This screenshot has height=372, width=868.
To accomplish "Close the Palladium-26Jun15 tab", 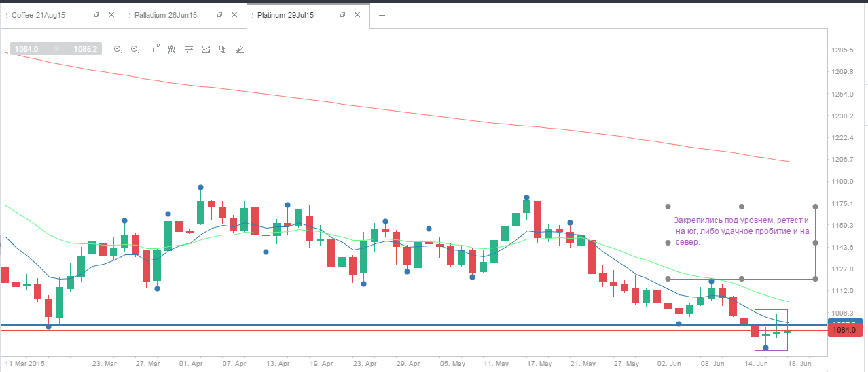I will [x=234, y=15].
